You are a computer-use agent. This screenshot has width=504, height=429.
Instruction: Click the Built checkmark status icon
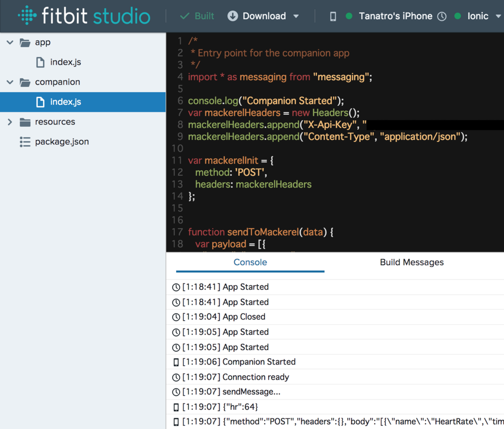point(185,16)
